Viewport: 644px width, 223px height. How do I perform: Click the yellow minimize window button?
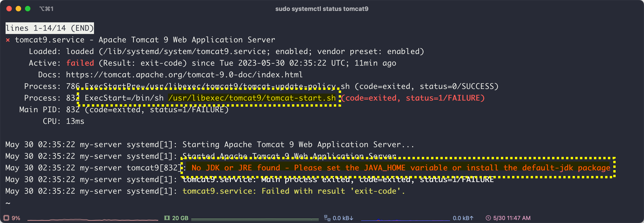[18, 9]
